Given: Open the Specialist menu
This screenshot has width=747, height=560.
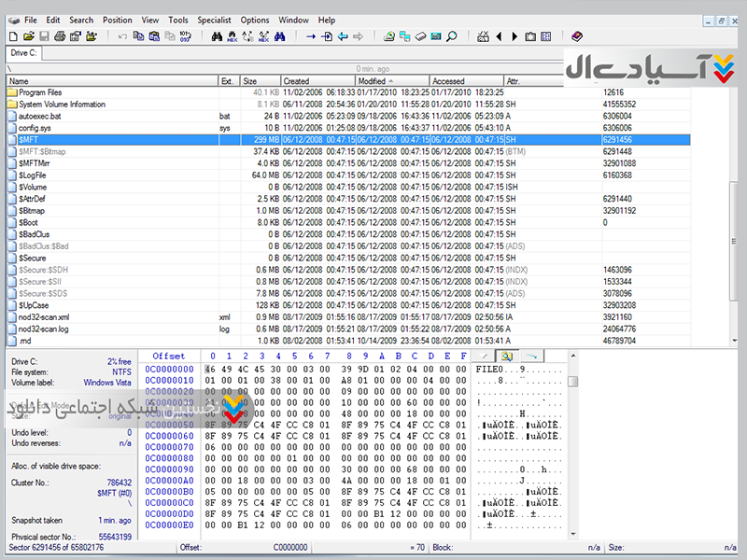Looking at the screenshot, I should click(x=214, y=20).
